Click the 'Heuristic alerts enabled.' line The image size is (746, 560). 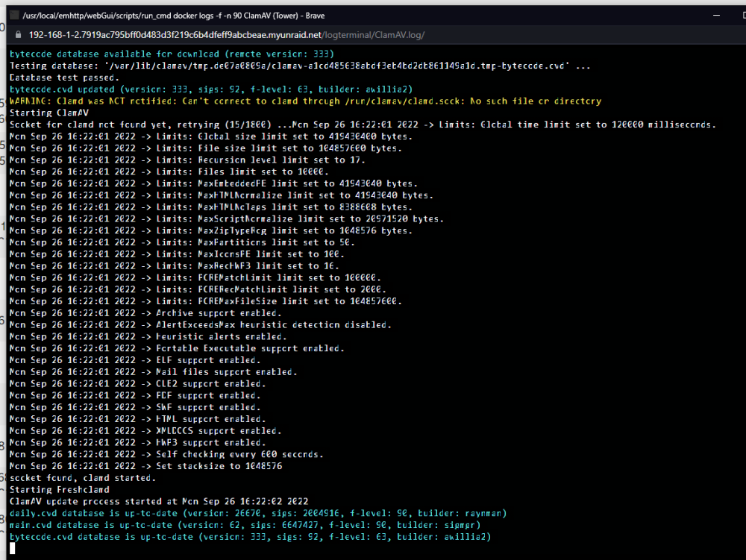(x=148, y=336)
